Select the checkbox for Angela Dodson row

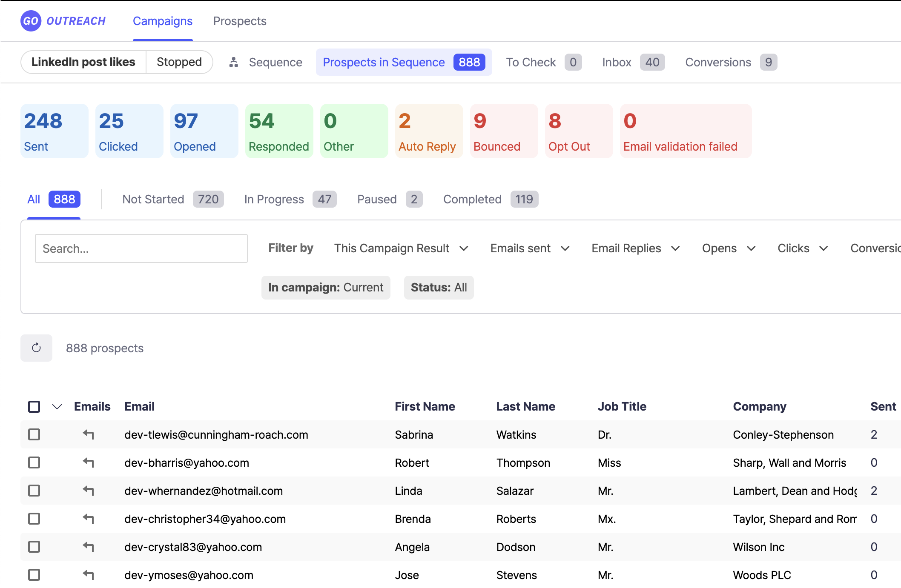coord(34,547)
